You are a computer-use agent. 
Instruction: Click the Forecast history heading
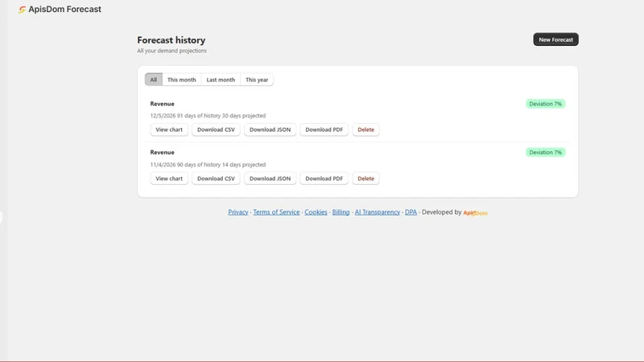[171, 40]
